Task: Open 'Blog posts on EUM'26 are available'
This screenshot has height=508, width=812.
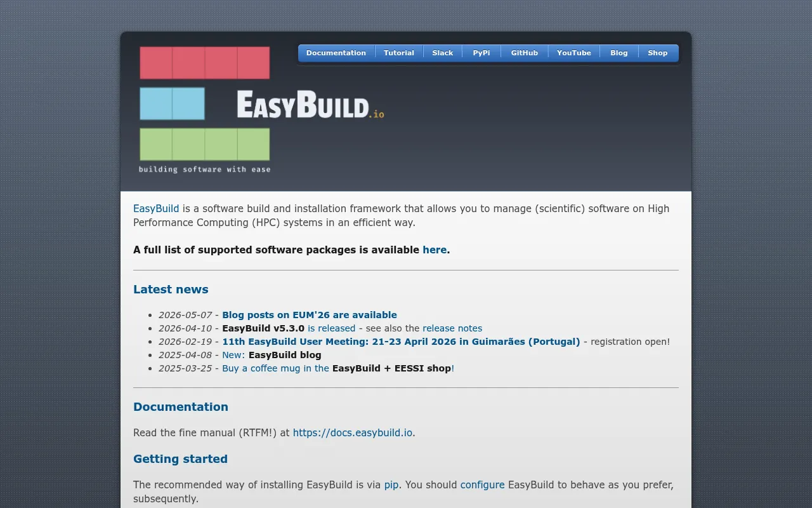Action: pos(310,315)
